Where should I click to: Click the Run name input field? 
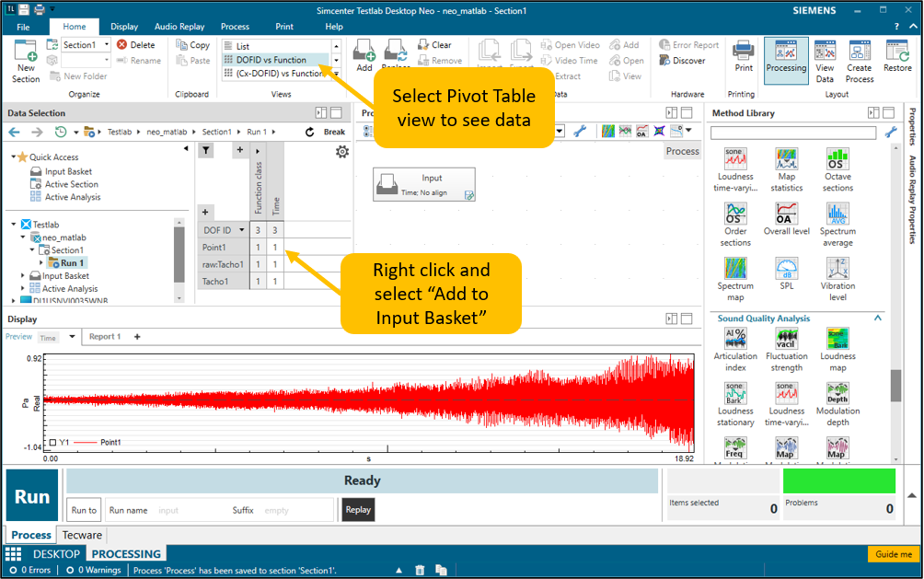click(x=191, y=510)
